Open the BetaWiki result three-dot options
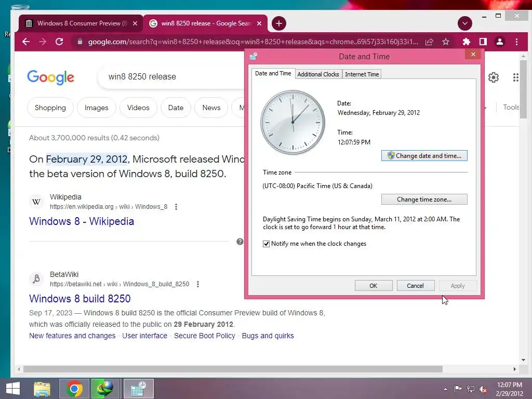The width and height of the screenshot is (532, 399). tap(198, 284)
